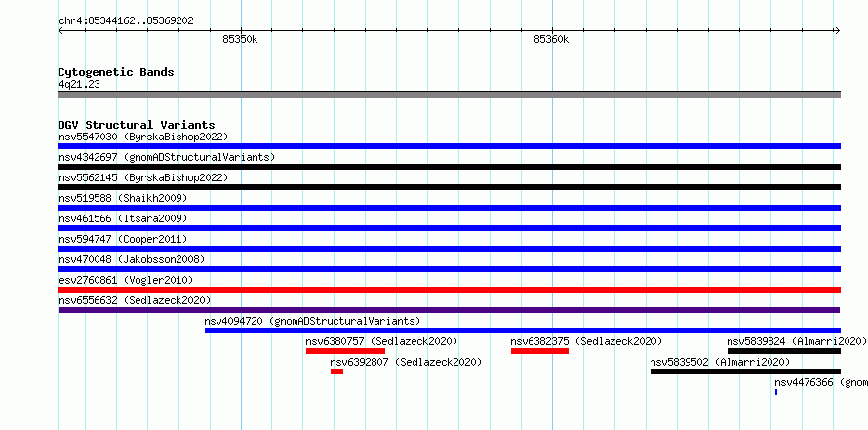Click the small red nsv6392807 bar
Viewport: 868px width, 430px height.
coord(336,371)
